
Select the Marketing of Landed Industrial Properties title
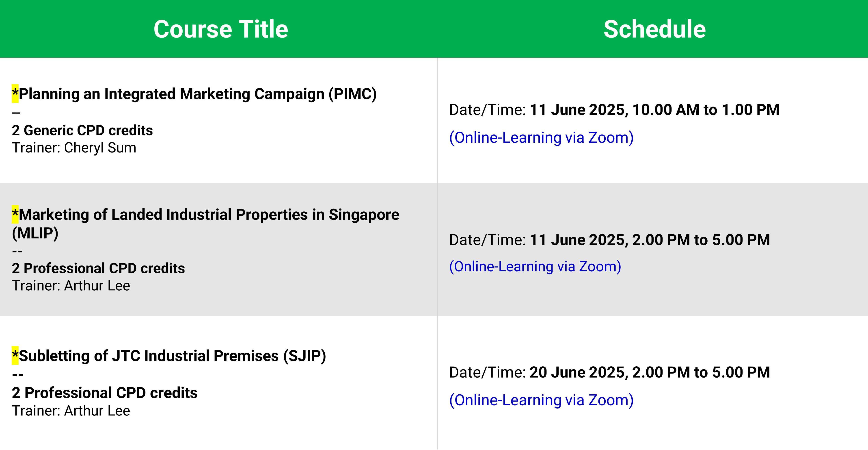pyautogui.click(x=205, y=224)
